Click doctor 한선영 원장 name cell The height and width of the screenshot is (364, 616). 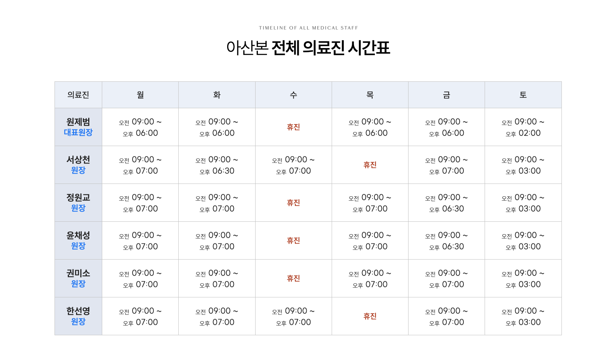click(78, 316)
